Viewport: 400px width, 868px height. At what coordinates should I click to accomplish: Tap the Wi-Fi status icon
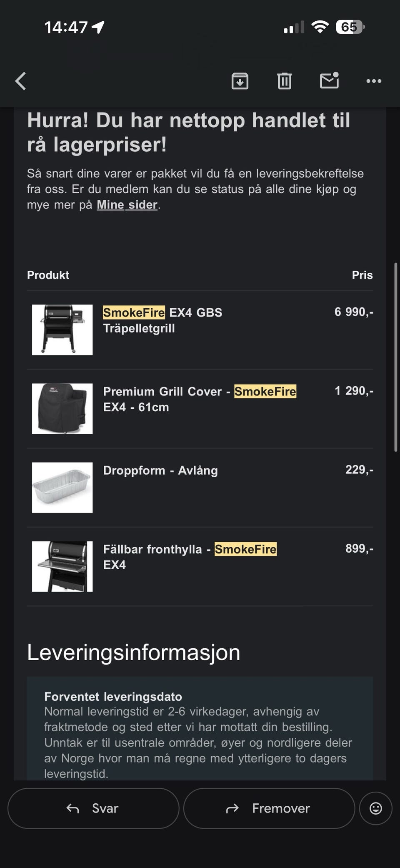320,27
